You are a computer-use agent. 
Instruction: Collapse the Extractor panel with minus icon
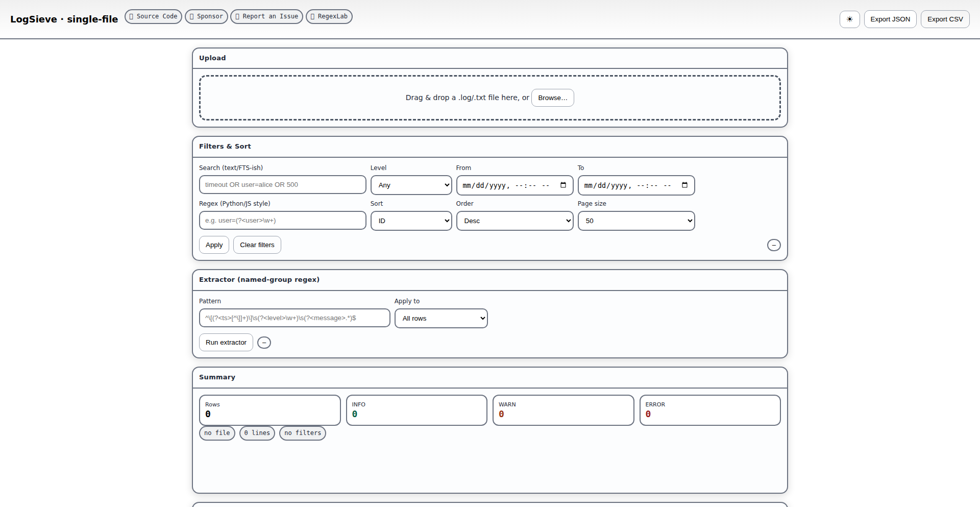click(264, 343)
